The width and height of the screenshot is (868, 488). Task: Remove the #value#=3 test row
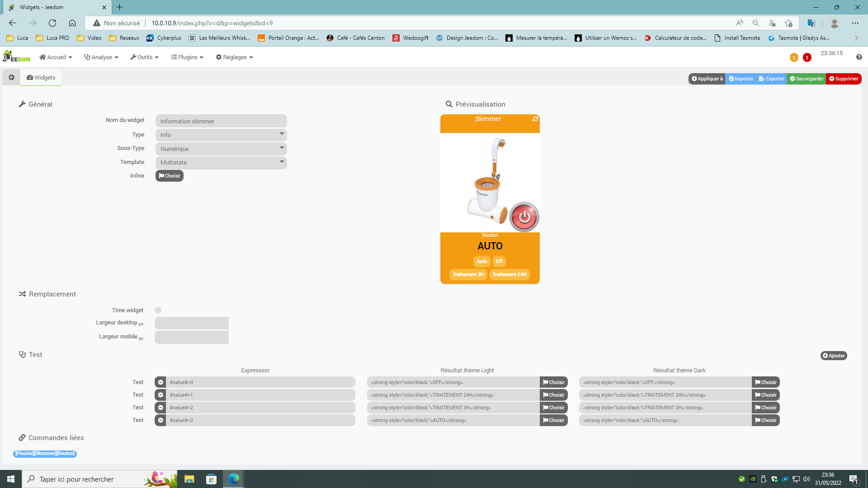click(x=160, y=420)
